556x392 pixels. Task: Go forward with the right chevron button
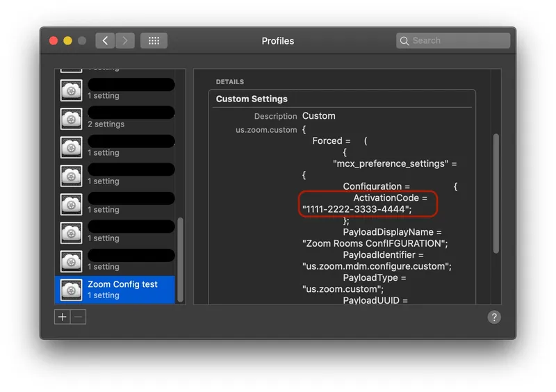(x=125, y=41)
